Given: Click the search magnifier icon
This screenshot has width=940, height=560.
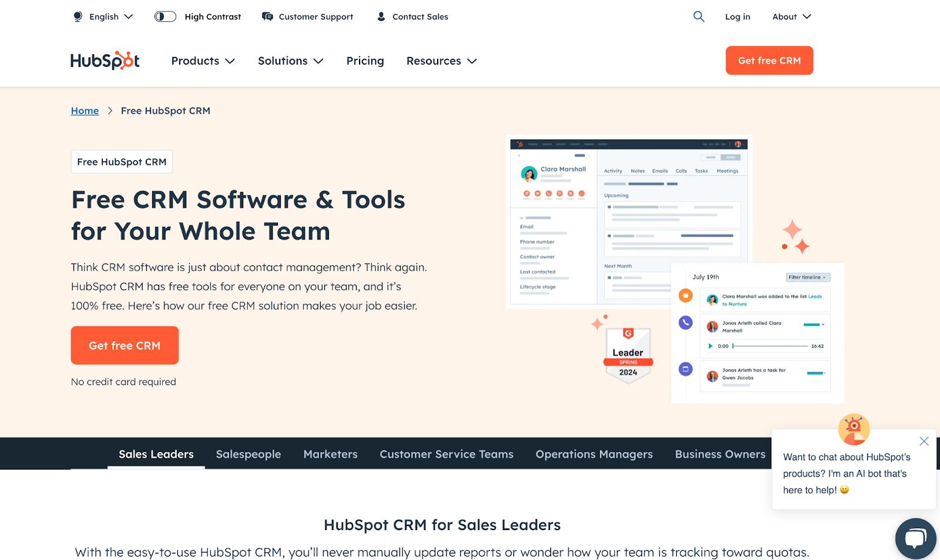Looking at the screenshot, I should pyautogui.click(x=698, y=16).
